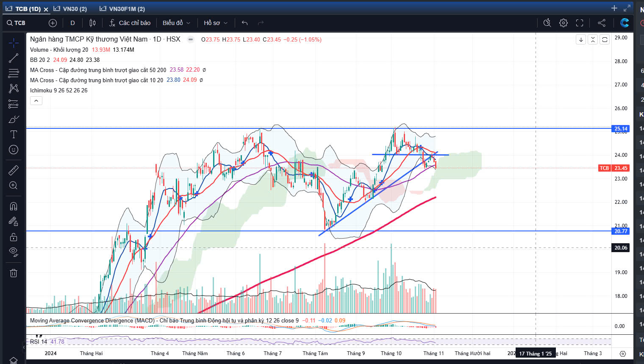The image size is (644, 364).
Task: Select the BB 20 2 indicator legend
Action: tap(40, 60)
